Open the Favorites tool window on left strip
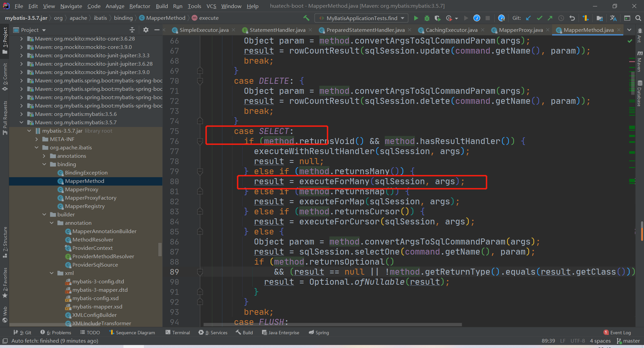This screenshot has width=644, height=348. tap(5, 283)
